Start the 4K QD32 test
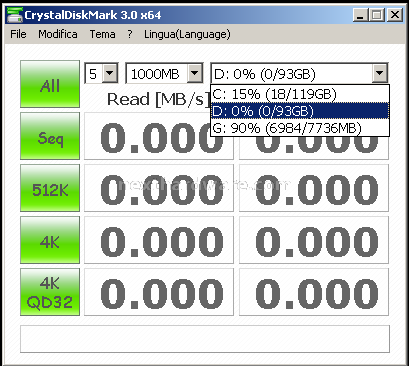409x366 pixels. (50, 292)
